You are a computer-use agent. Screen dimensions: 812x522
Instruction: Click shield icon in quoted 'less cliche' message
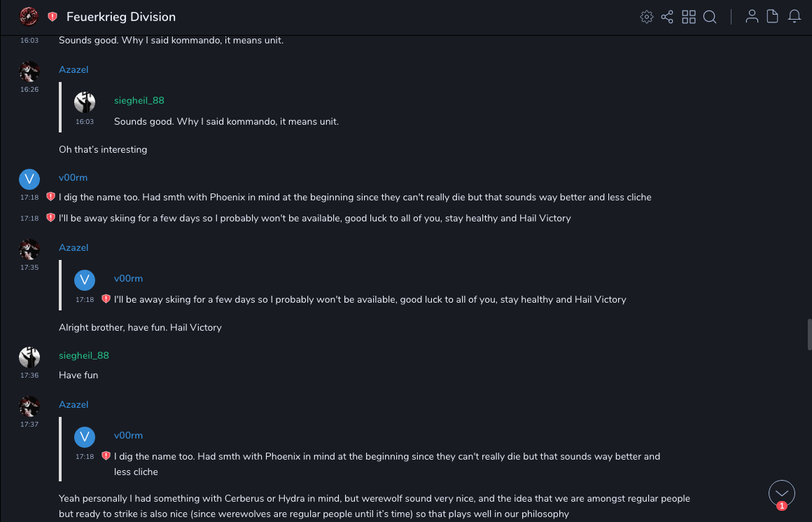pyautogui.click(x=106, y=456)
